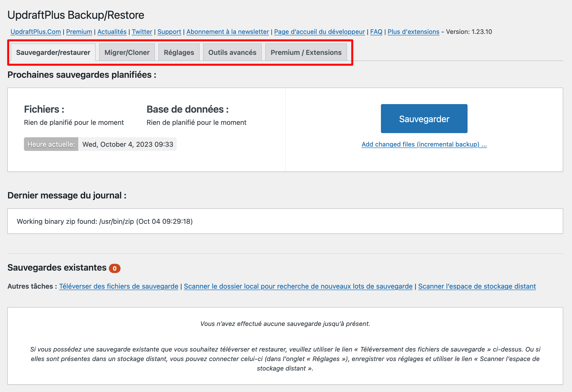572x392 pixels.
Task: Open the Actualités link
Action: click(x=112, y=32)
